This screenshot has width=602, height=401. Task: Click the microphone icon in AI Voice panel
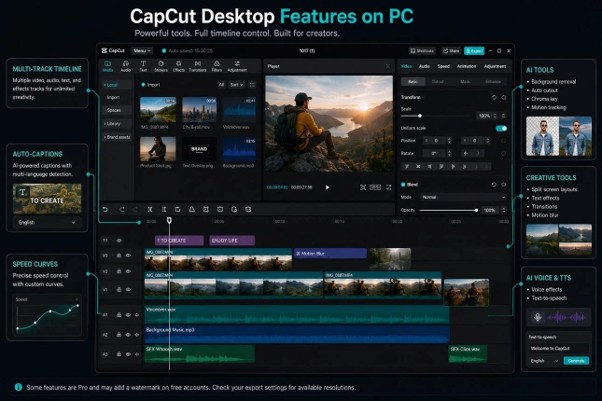point(538,317)
